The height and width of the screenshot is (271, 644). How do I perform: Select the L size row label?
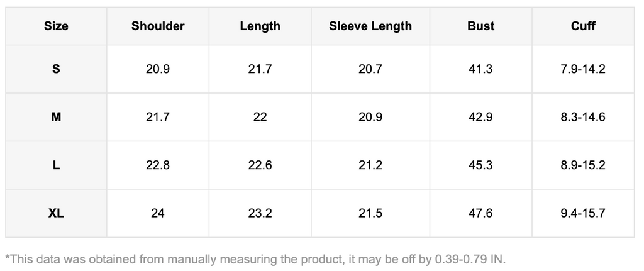click(x=56, y=165)
